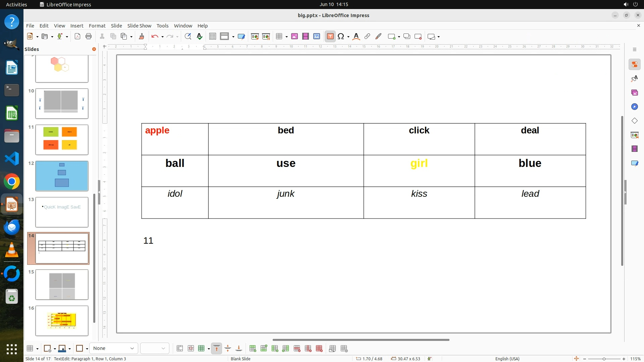The image size is (644, 362).
Task: Open the Slide Show menu
Action: pyautogui.click(x=139, y=25)
